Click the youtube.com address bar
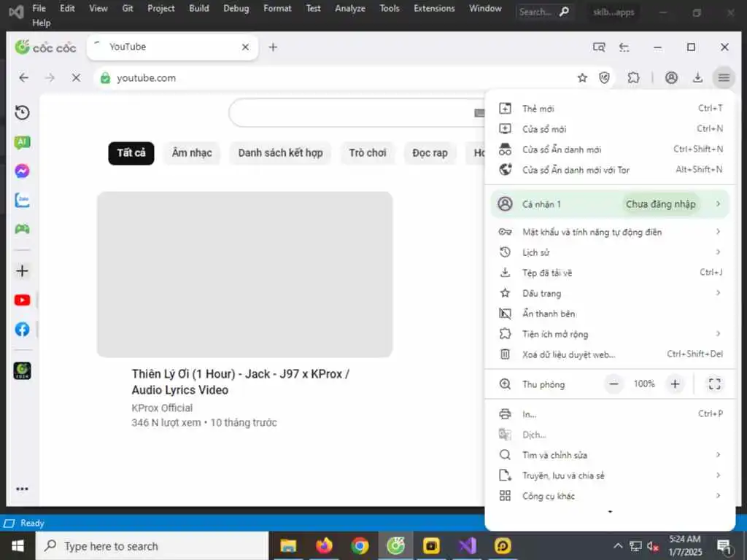Screen dimensions: 747x560 point(333,77)
